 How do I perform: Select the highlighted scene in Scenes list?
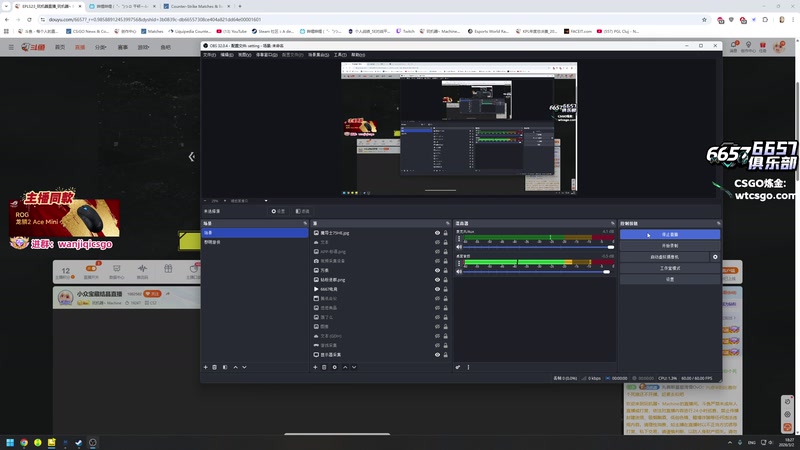[x=255, y=233]
